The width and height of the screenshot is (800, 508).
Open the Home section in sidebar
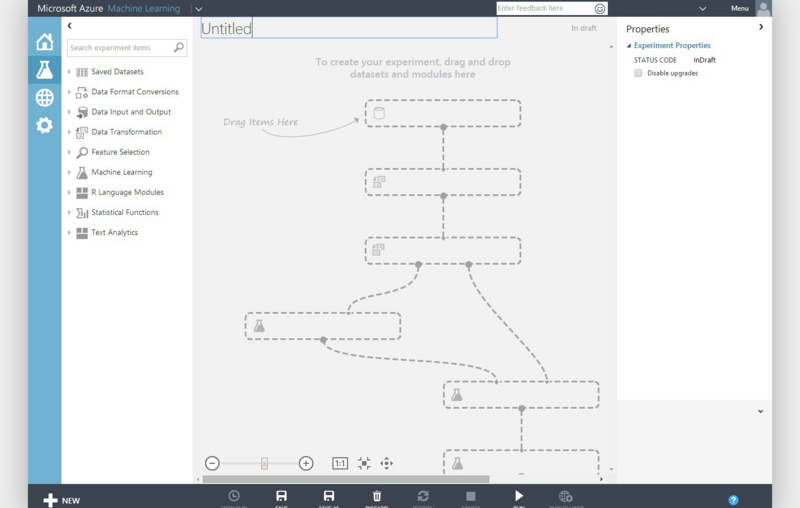(44, 42)
